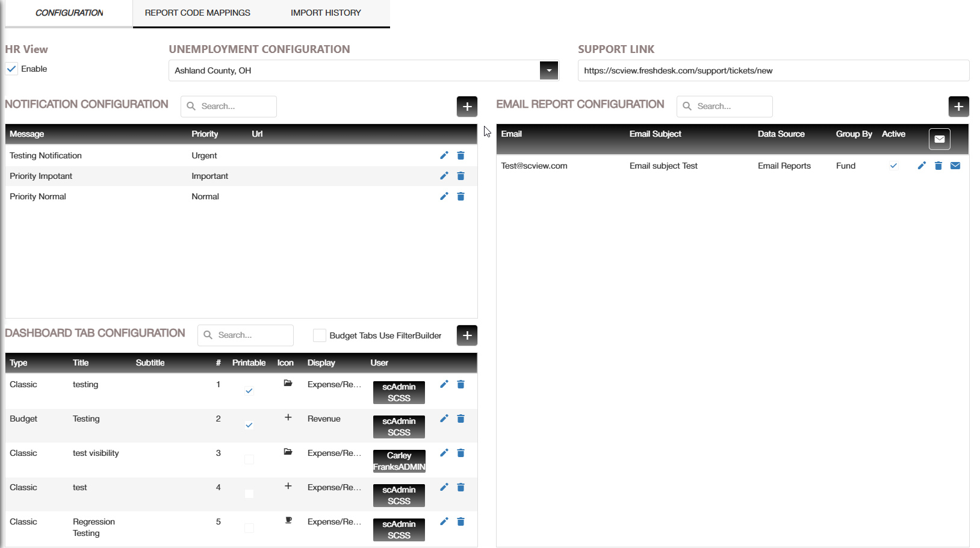Open the Report Code Mappings tab
Screen dimensions: 980x548
[197, 13]
